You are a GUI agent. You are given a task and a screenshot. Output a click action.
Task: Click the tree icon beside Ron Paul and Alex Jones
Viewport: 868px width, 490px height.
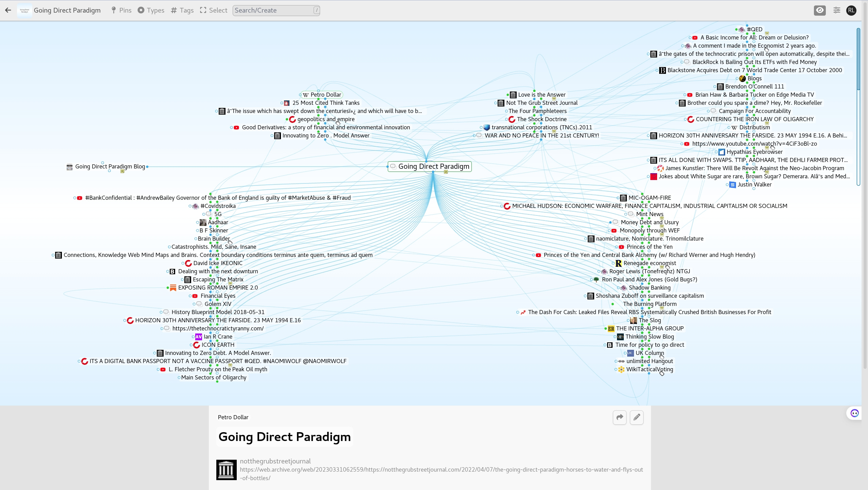[597, 280]
